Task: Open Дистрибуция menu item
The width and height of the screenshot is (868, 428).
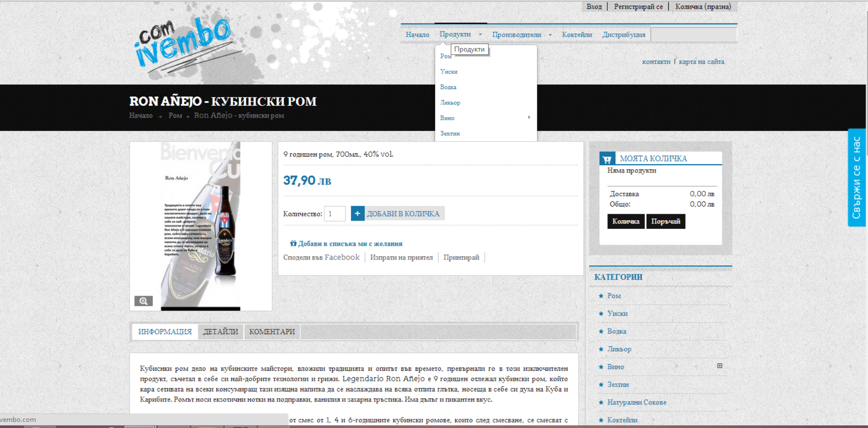Action: [x=623, y=34]
